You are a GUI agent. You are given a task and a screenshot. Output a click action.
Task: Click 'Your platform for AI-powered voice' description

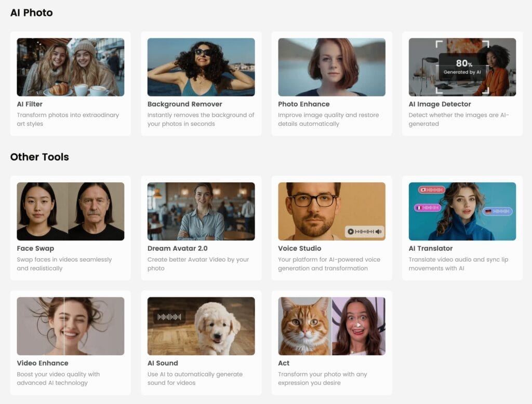(329, 264)
